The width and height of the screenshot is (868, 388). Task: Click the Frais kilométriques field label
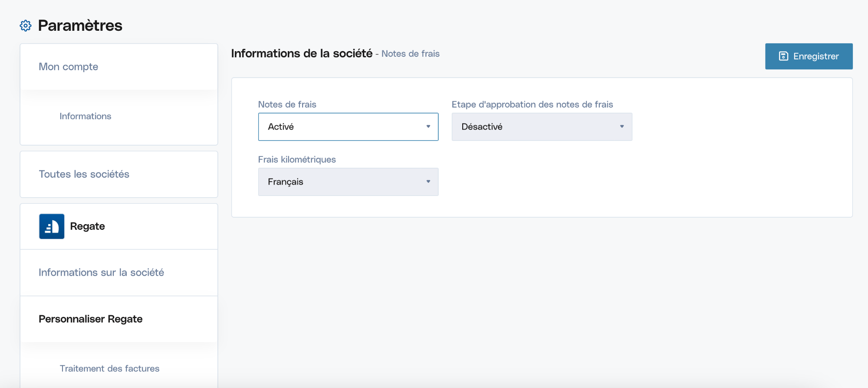coord(297,160)
